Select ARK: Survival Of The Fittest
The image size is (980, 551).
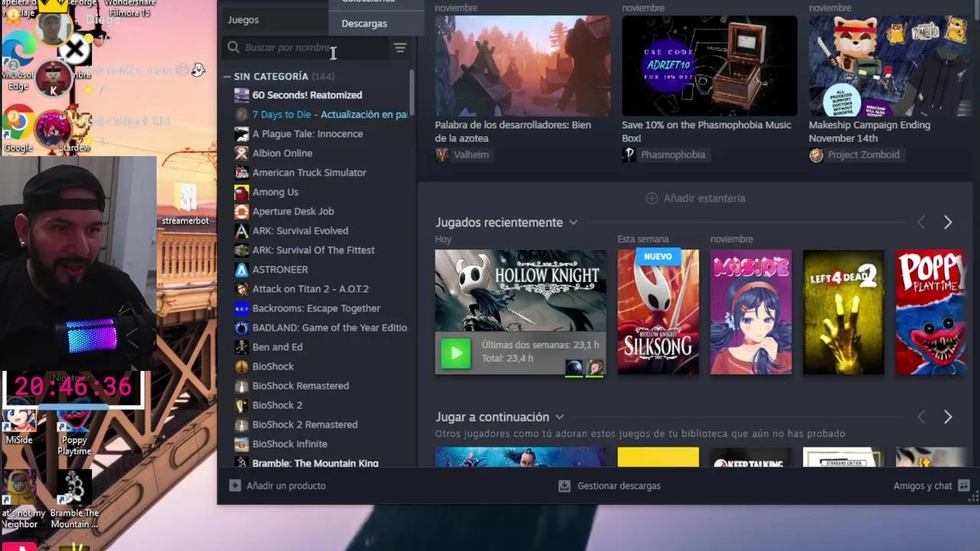click(x=313, y=250)
